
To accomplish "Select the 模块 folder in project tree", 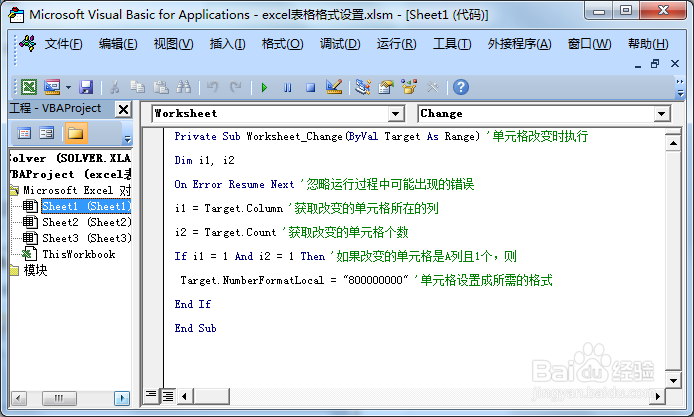I will click(x=35, y=270).
